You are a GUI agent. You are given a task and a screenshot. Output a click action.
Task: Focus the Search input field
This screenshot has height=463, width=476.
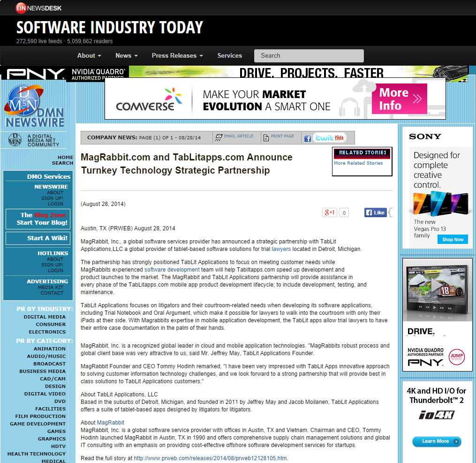point(309,55)
